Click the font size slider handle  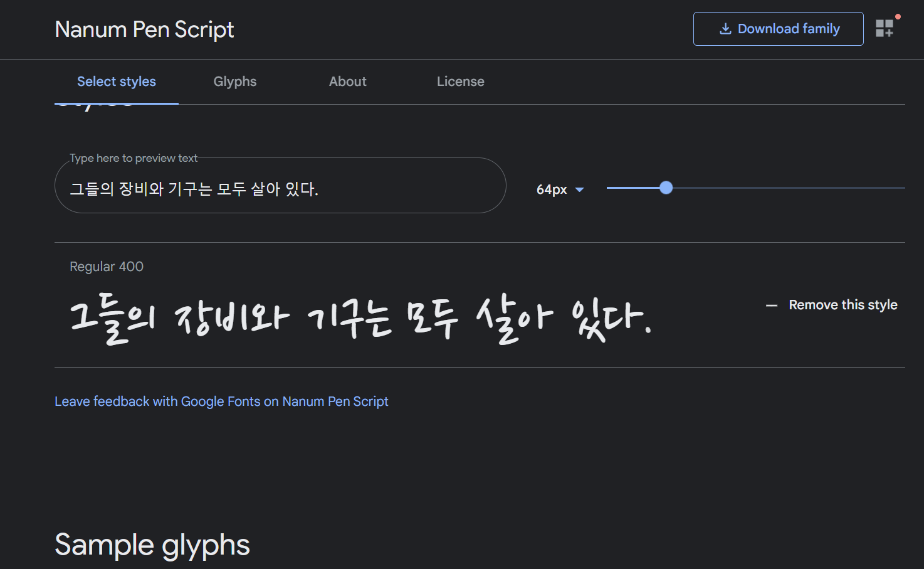(x=666, y=188)
